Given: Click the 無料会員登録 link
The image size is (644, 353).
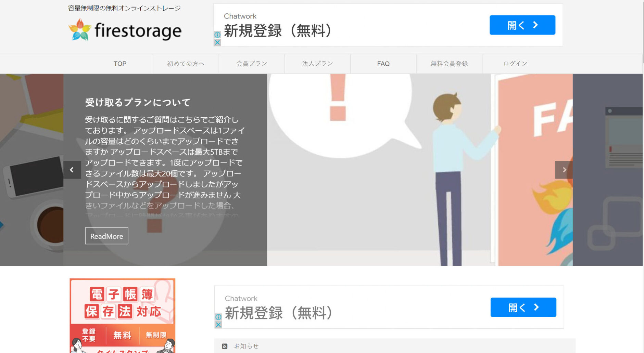Looking at the screenshot, I should click(449, 64).
